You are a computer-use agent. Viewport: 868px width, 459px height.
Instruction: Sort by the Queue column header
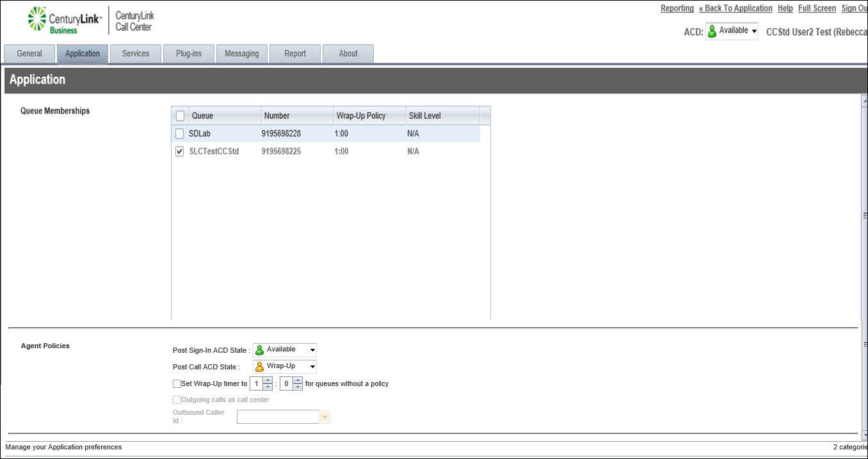click(x=225, y=116)
